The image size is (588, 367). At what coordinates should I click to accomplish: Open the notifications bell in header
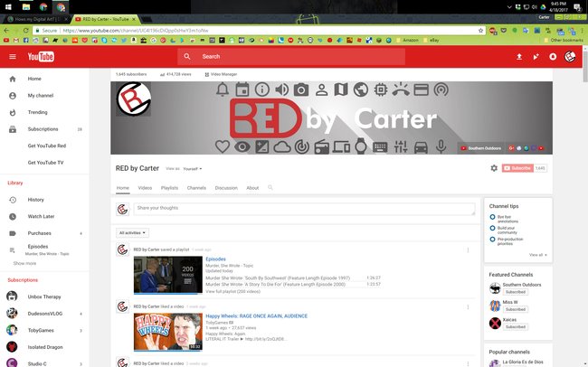(553, 57)
